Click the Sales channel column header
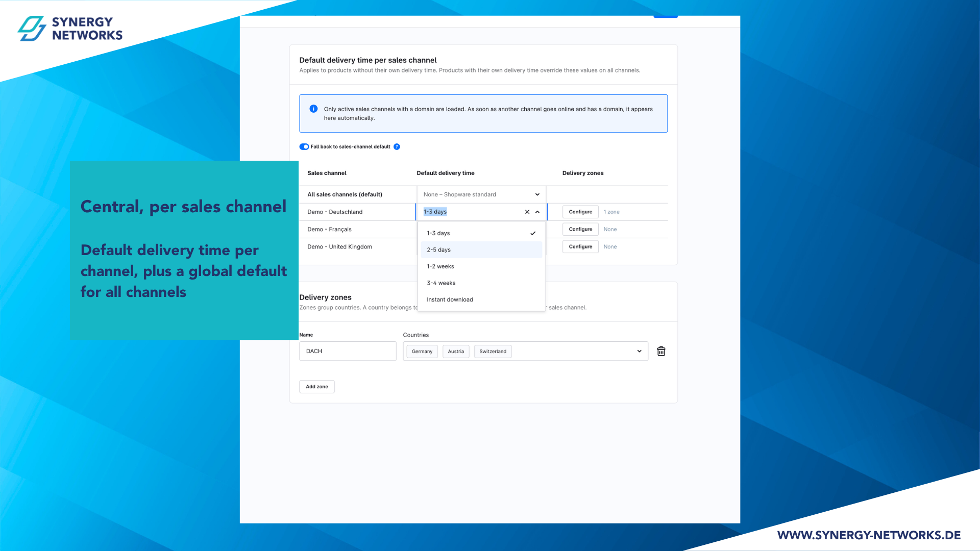 327,173
